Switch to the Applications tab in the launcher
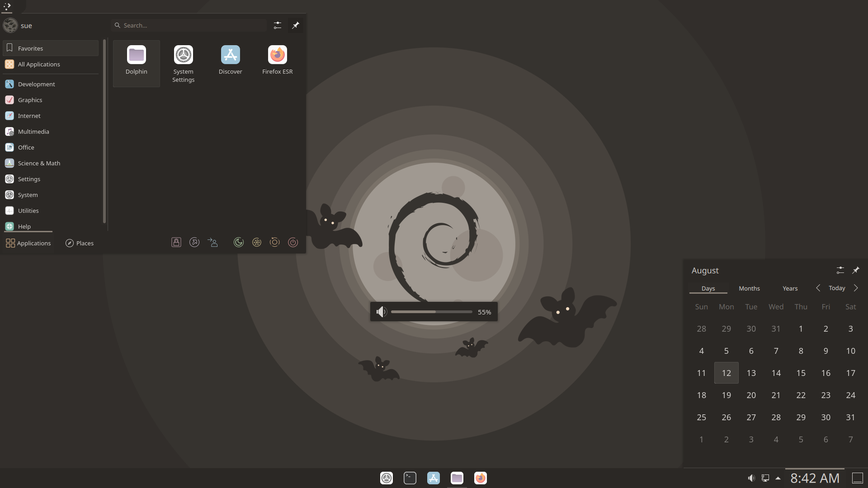 point(28,243)
